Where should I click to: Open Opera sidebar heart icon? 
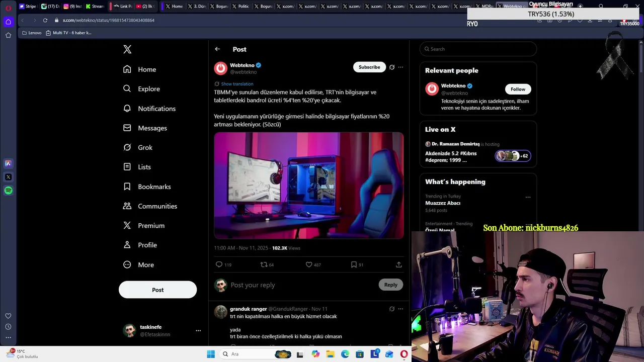(x=8, y=316)
